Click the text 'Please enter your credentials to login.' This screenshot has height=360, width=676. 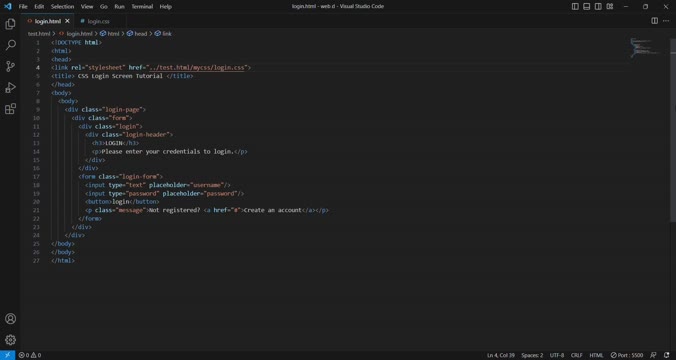click(x=168, y=151)
